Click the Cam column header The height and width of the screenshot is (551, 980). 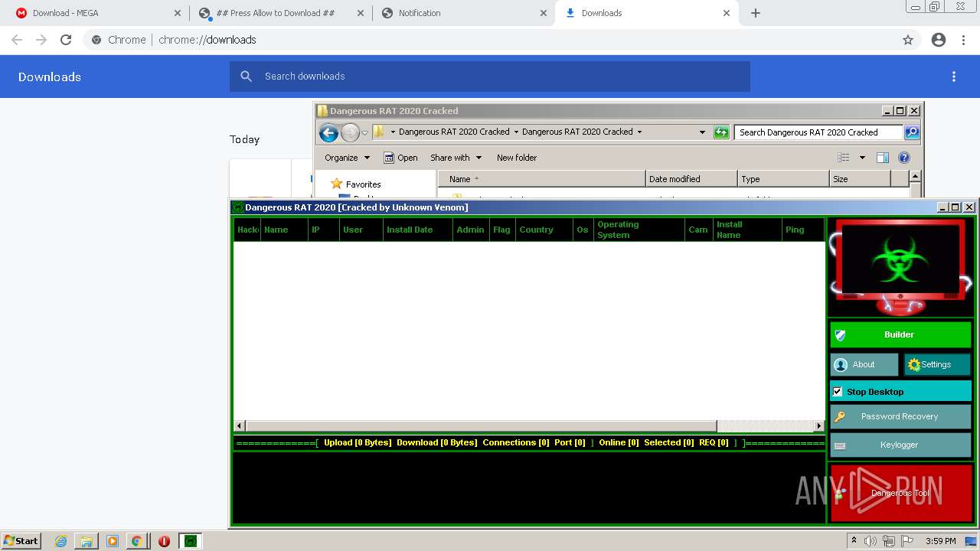point(698,230)
